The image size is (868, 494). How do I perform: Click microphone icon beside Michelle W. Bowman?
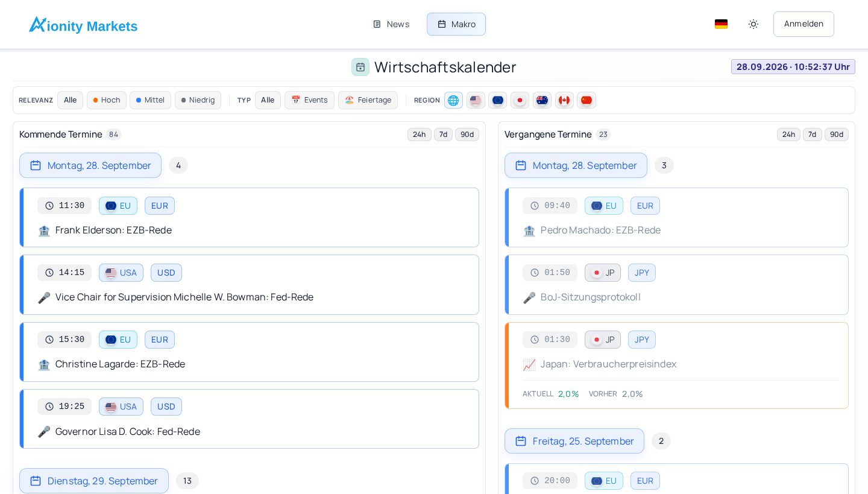point(44,297)
